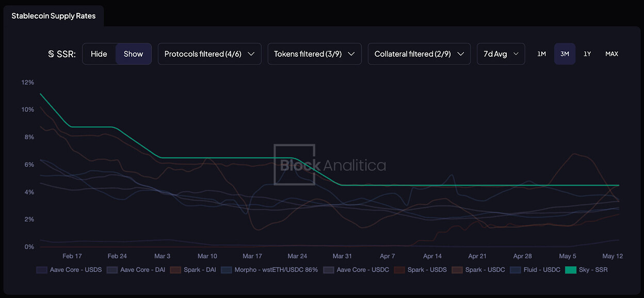This screenshot has height=298, width=644.
Task: Click the Sky - SSR legend label
Action: point(593,270)
